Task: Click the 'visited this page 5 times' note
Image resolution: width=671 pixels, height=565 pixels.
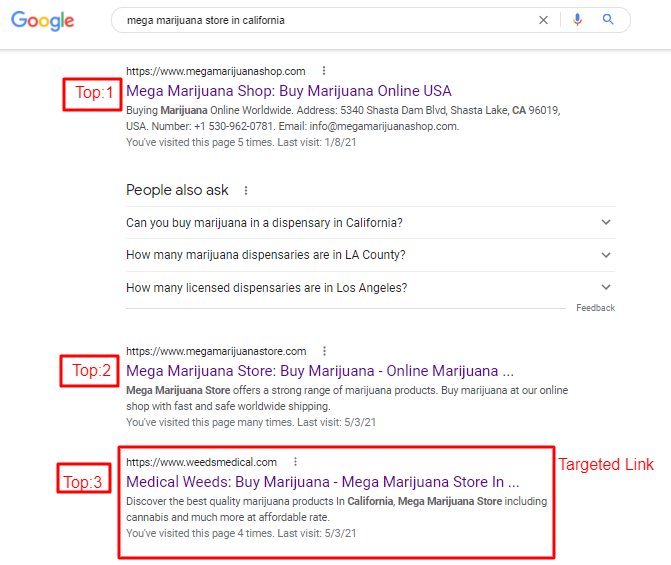Action: pyautogui.click(x=241, y=142)
